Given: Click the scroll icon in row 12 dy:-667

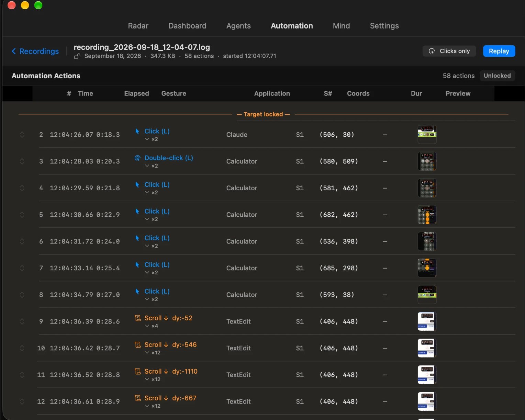Looking at the screenshot, I should pyautogui.click(x=138, y=398).
